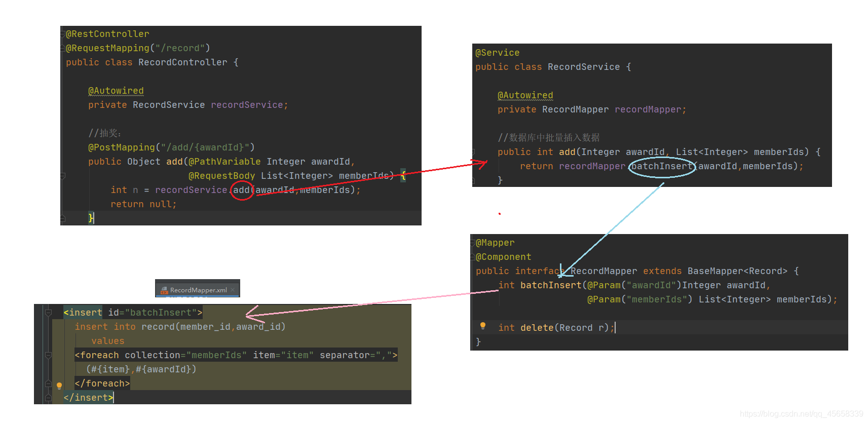Click the 数据库中批量插入数据 comment
Image resolution: width=868 pixels, height=423 pixels.
click(549, 138)
